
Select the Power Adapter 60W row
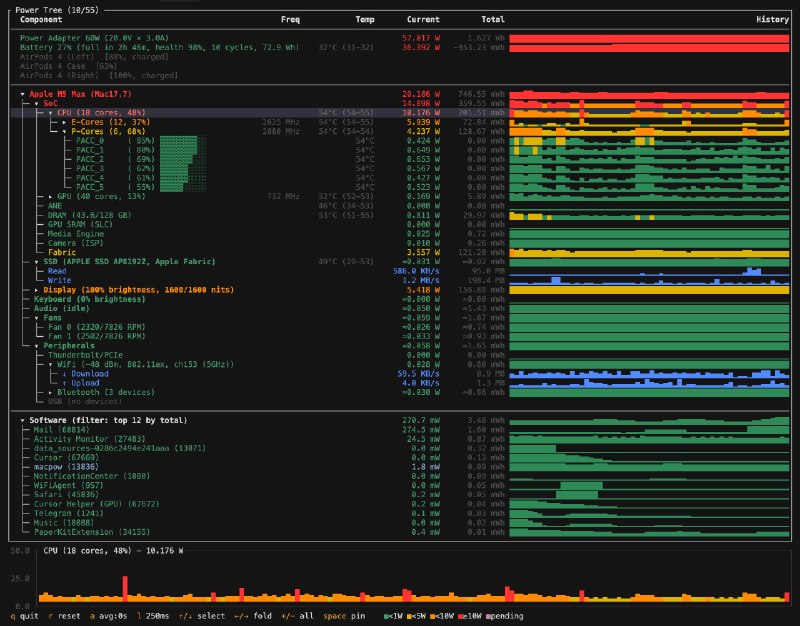(x=400, y=38)
